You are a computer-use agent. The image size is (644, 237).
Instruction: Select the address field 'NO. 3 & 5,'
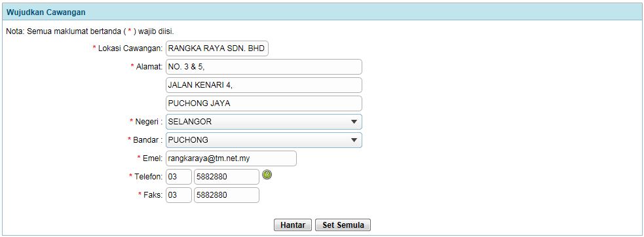[264, 67]
